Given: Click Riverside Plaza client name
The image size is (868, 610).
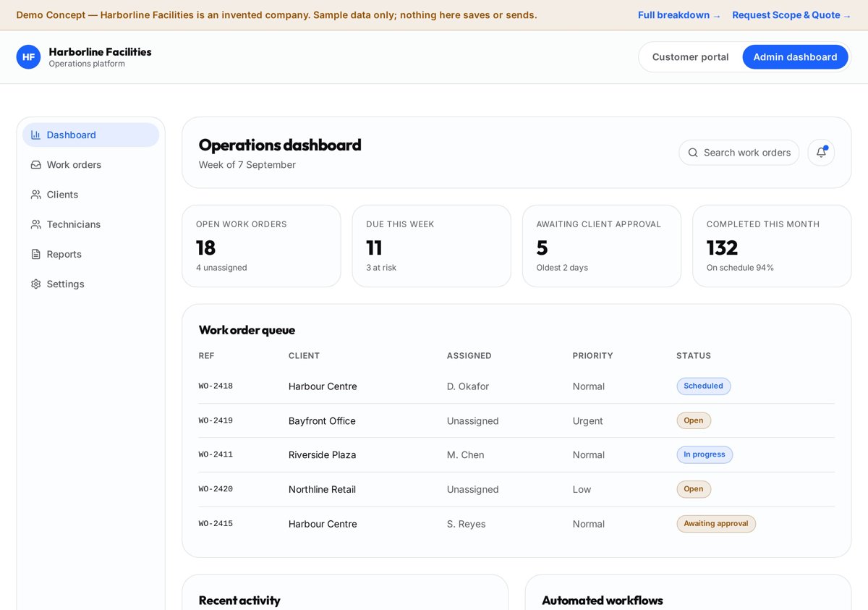Looking at the screenshot, I should click(x=323, y=455).
